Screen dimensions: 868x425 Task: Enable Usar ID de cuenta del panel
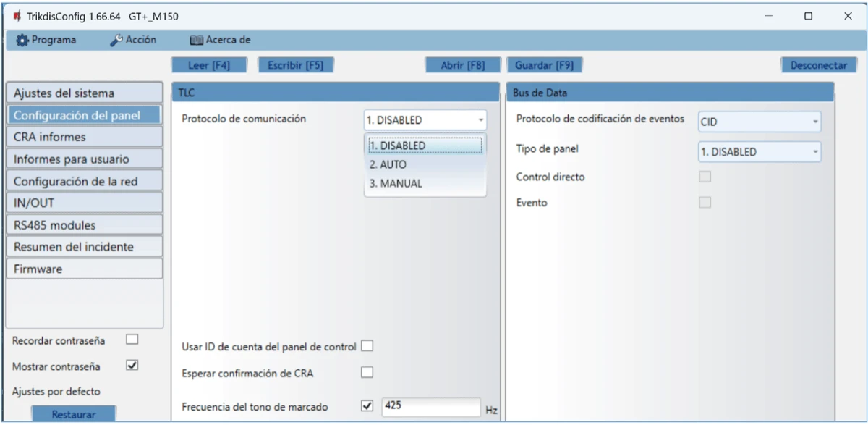tap(367, 346)
